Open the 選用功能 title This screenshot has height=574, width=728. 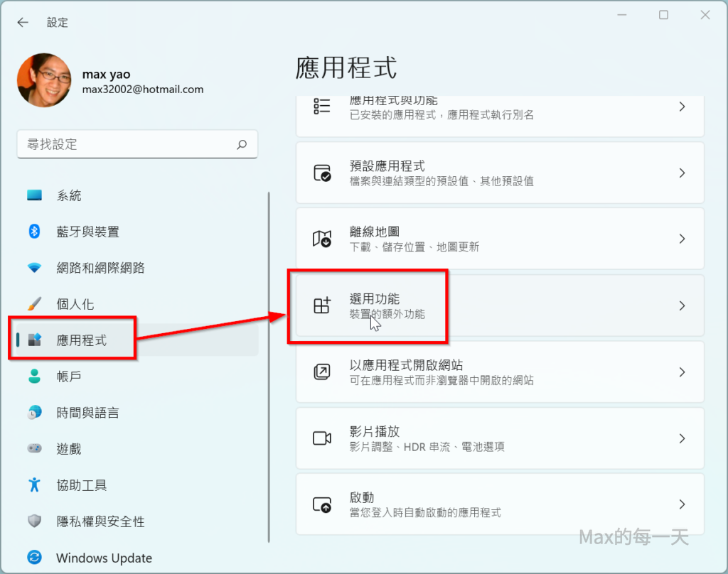click(x=374, y=299)
